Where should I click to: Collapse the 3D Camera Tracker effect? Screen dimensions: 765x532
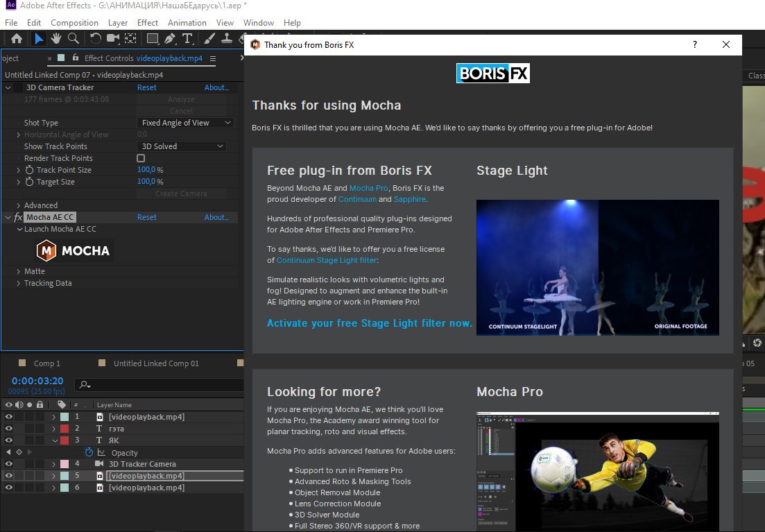point(8,87)
